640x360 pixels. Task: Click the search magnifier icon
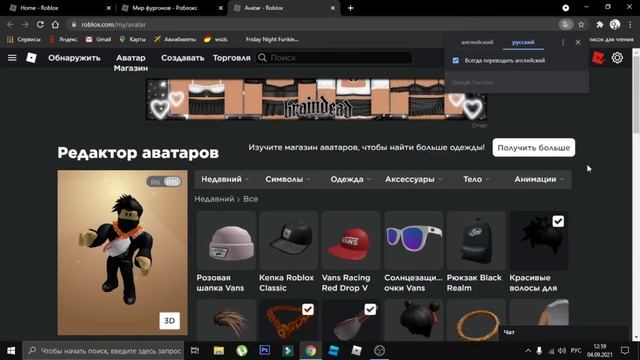[262, 58]
